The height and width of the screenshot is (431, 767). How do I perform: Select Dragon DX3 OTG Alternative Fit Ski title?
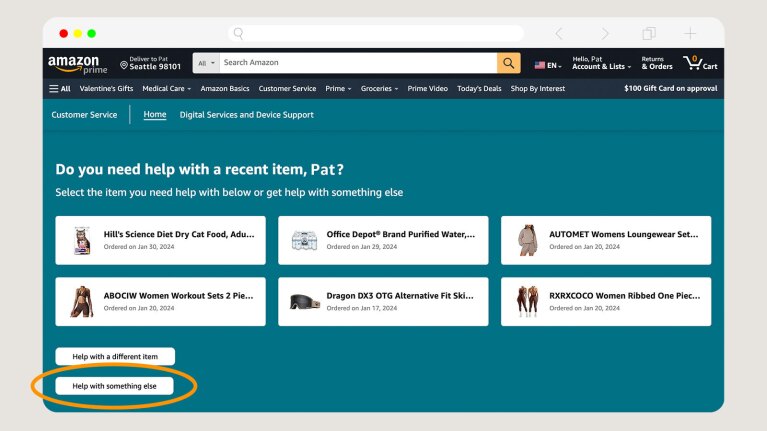coord(400,296)
